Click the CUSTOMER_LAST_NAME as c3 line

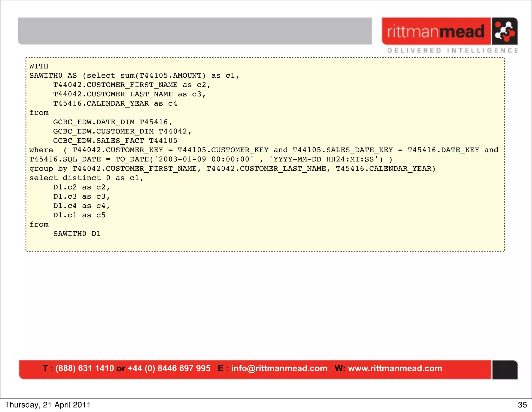point(129,94)
